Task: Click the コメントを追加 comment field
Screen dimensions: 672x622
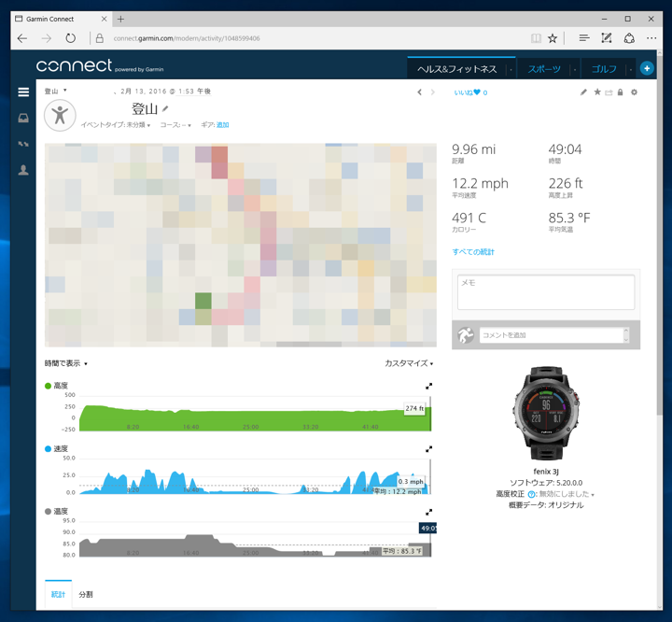Action: coord(553,335)
